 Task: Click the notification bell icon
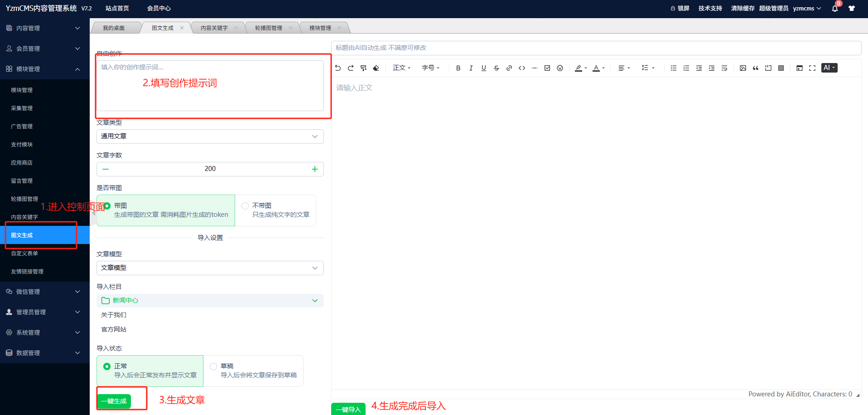tap(834, 9)
